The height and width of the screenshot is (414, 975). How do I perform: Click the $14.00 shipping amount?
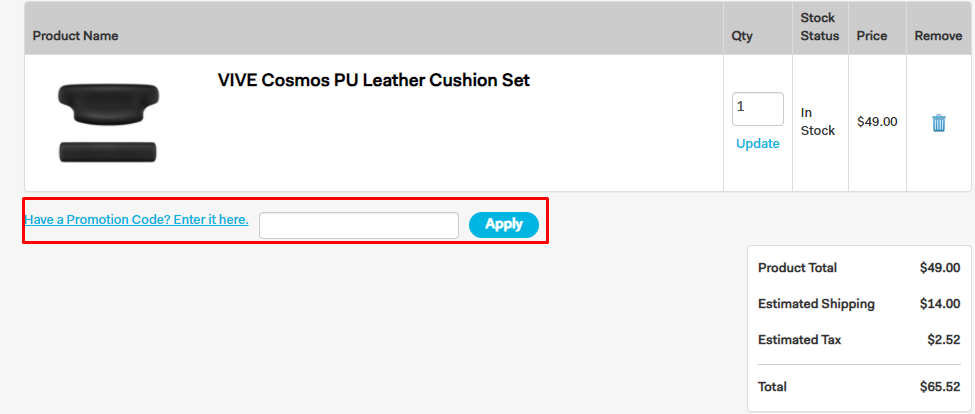940,304
